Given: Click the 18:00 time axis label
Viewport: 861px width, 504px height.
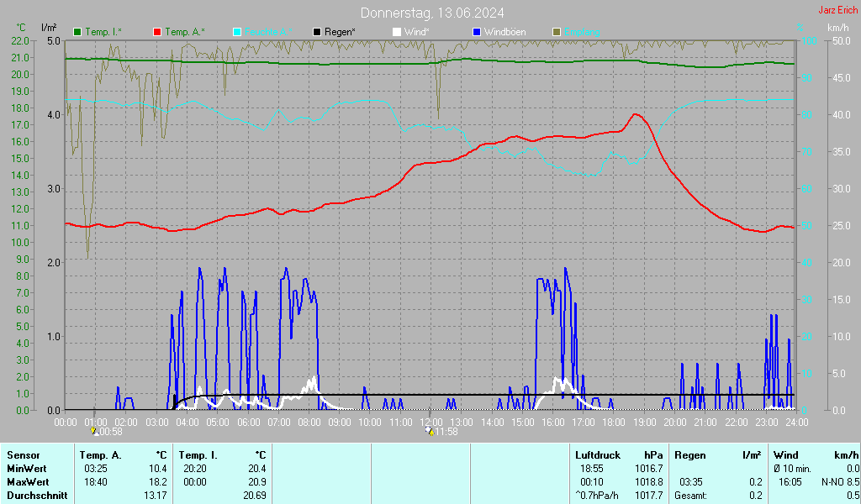Looking at the screenshot, I should [x=614, y=423].
